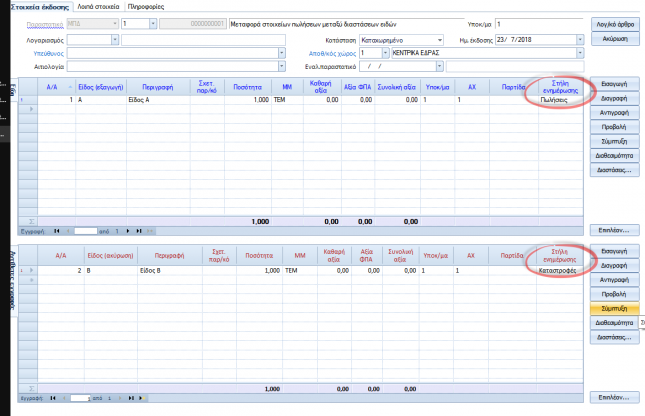Expand the ΚΕΝΤΡΙΚΑ ΕΔΡΑΣ dropdown
This screenshot has height=416, width=645.
coord(580,53)
